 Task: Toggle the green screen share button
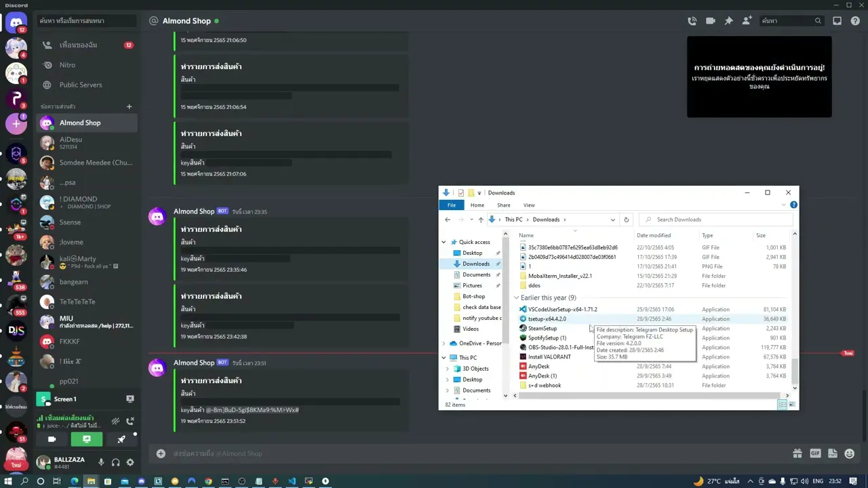[x=86, y=439]
